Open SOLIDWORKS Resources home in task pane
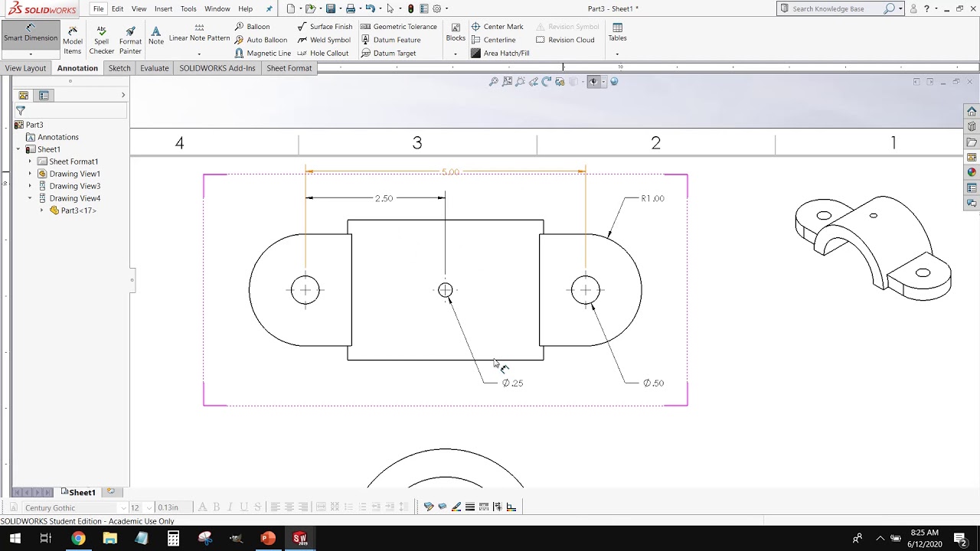980x551 pixels. [972, 112]
